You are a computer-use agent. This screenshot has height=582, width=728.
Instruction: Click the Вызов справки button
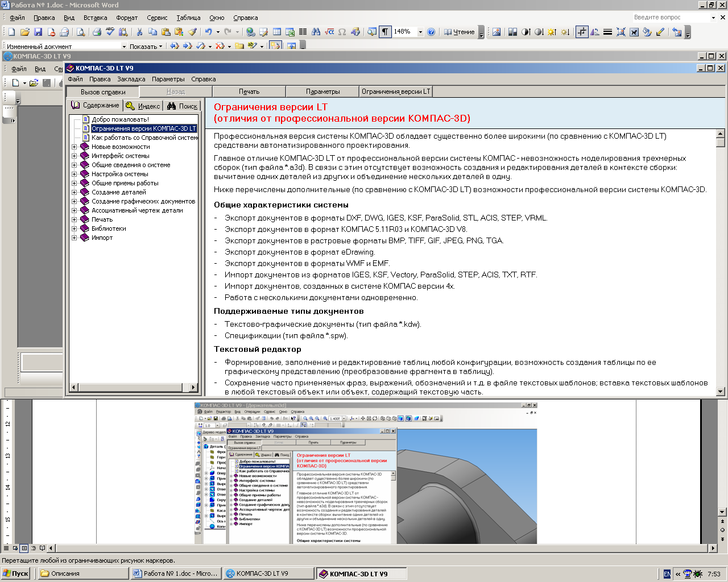pos(103,92)
